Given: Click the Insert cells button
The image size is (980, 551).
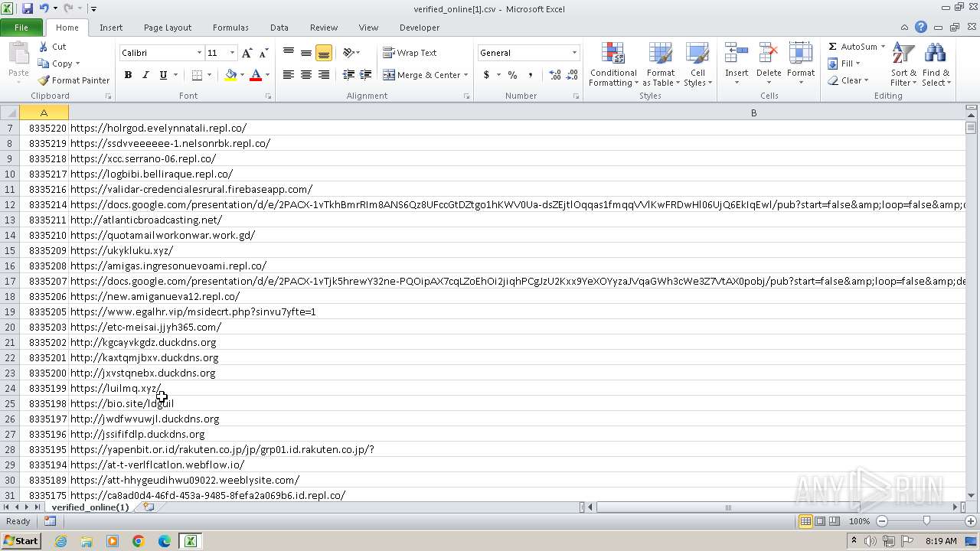Looking at the screenshot, I should click(737, 65).
